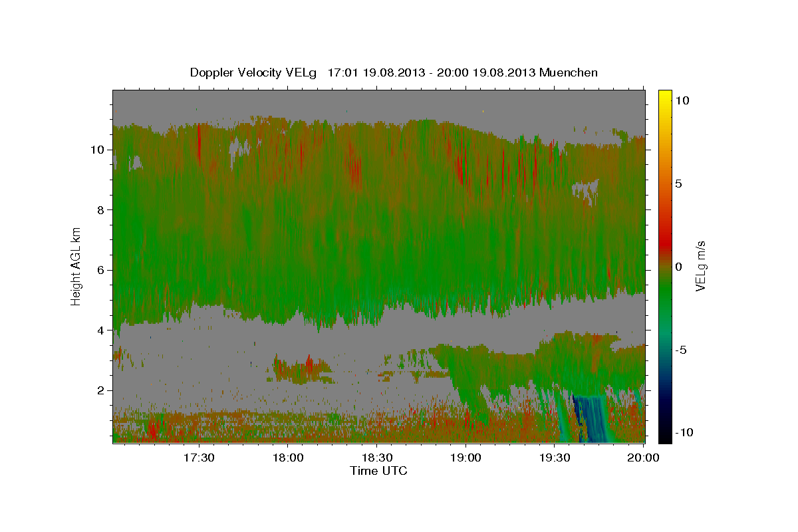Click the height tick label '2'
Image resolution: width=798 pixels, height=532 pixels.
pyautogui.click(x=102, y=390)
